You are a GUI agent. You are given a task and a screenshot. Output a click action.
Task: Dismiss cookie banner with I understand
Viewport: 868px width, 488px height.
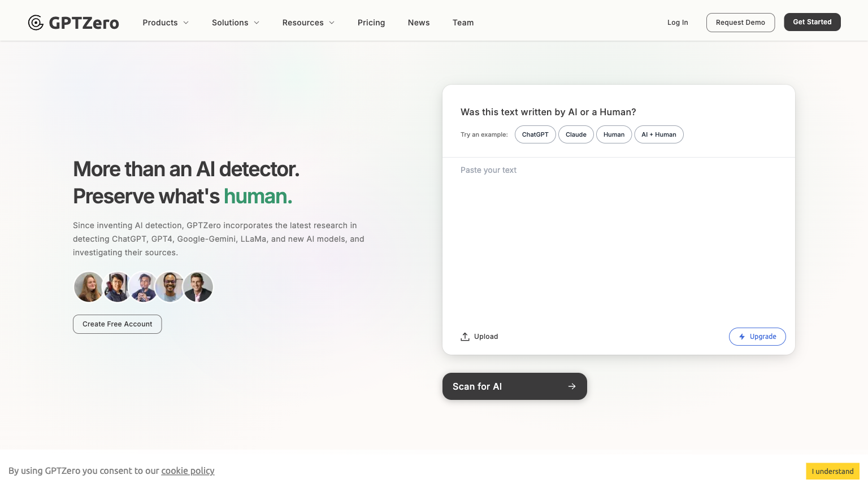(x=832, y=471)
